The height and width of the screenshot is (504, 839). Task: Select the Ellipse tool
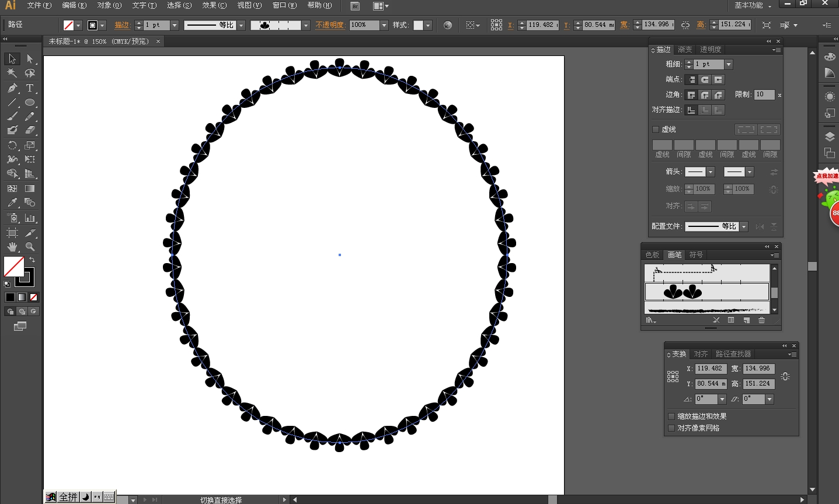click(x=30, y=102)
